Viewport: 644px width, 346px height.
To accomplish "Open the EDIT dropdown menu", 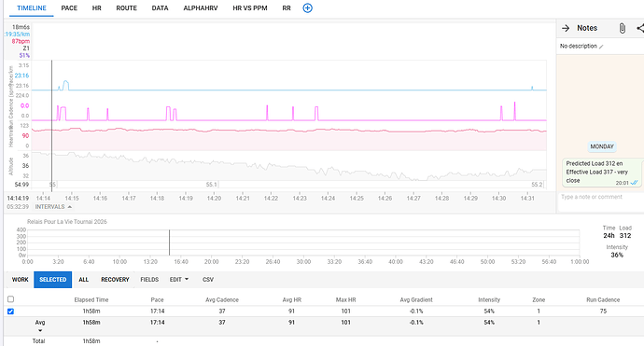I will tap(179, 280).
